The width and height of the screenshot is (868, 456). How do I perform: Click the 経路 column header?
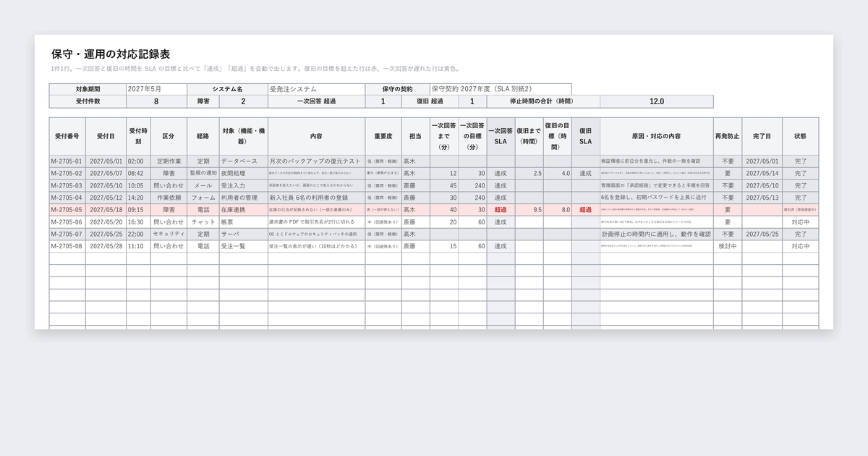pyautogui.click(x=203, y=136)
